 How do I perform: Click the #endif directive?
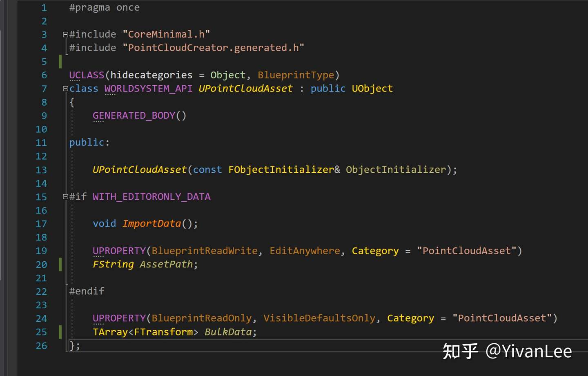coord(87,291)
